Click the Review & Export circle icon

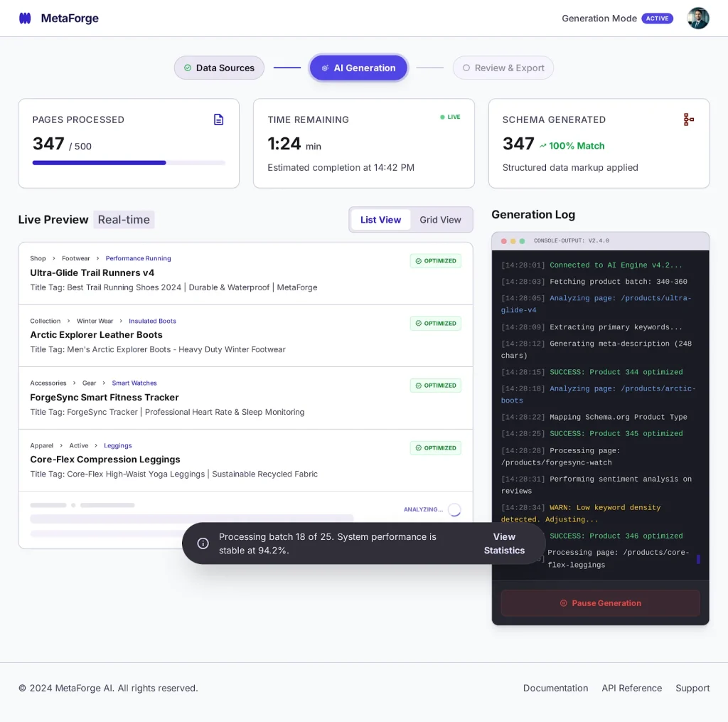[x=466, y=68]
